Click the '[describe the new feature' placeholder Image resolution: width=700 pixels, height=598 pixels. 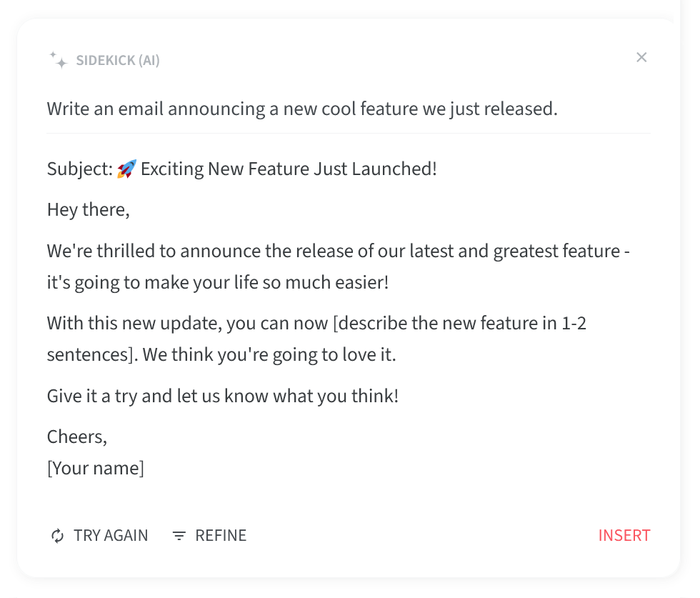click(x=460, y=324)
